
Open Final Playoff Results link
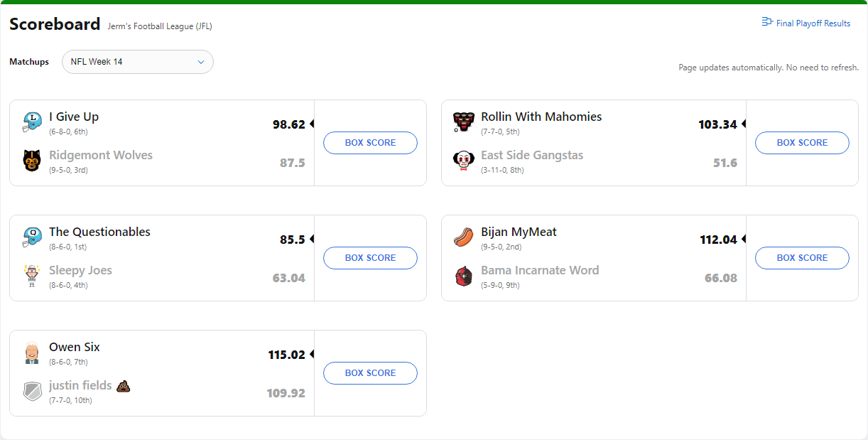(813, 23)
